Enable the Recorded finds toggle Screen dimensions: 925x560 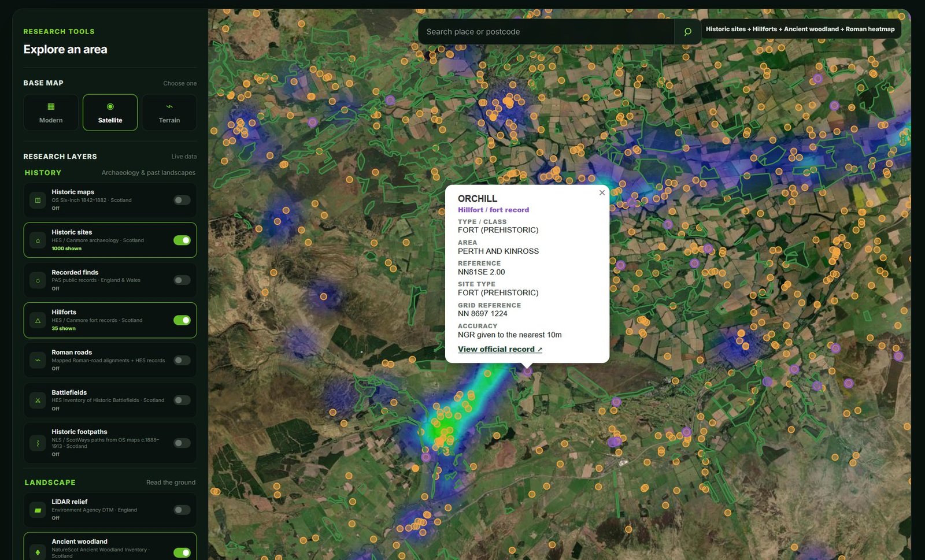(x=182, y=280)
